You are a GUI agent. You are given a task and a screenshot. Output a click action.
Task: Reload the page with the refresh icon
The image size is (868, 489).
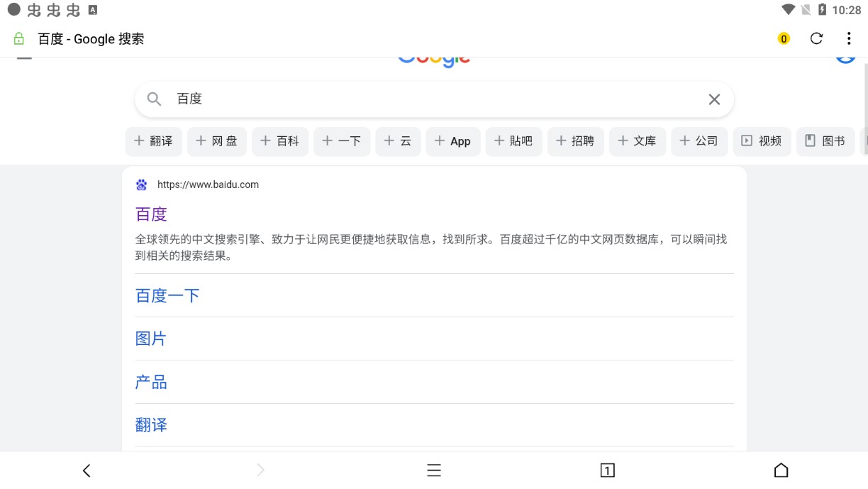click(x=816, y=38)
